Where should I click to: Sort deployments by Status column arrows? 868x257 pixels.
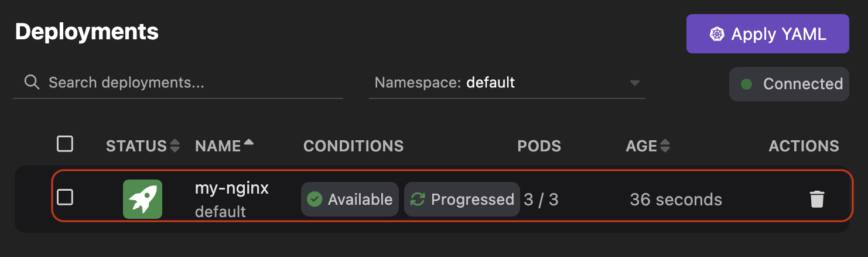[x=175, y=146]
